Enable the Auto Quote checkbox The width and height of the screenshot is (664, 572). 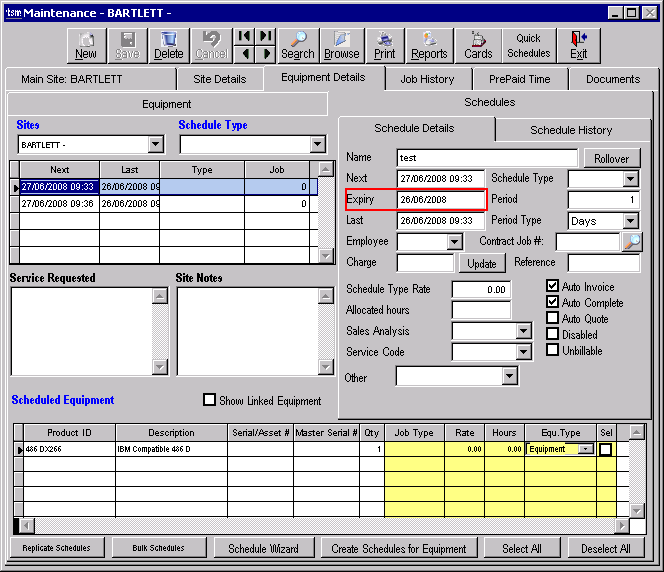pos(553,319)
